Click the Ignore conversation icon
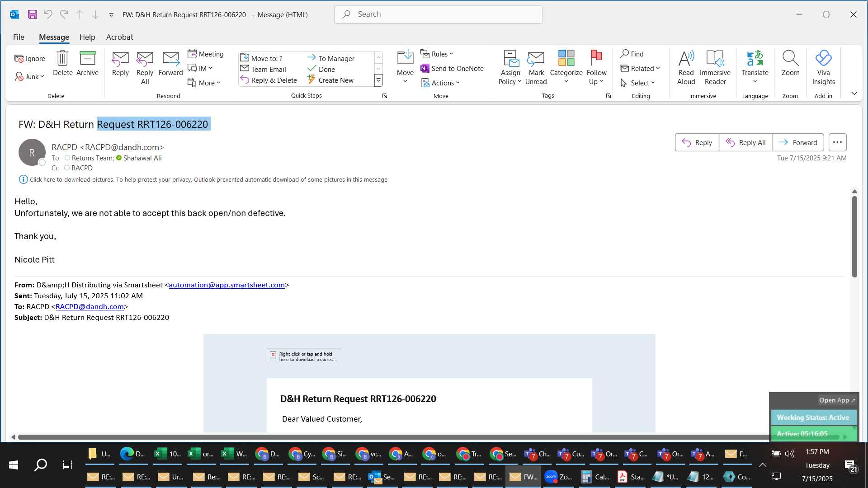This screenshot has height=488, width=868. 30,58
